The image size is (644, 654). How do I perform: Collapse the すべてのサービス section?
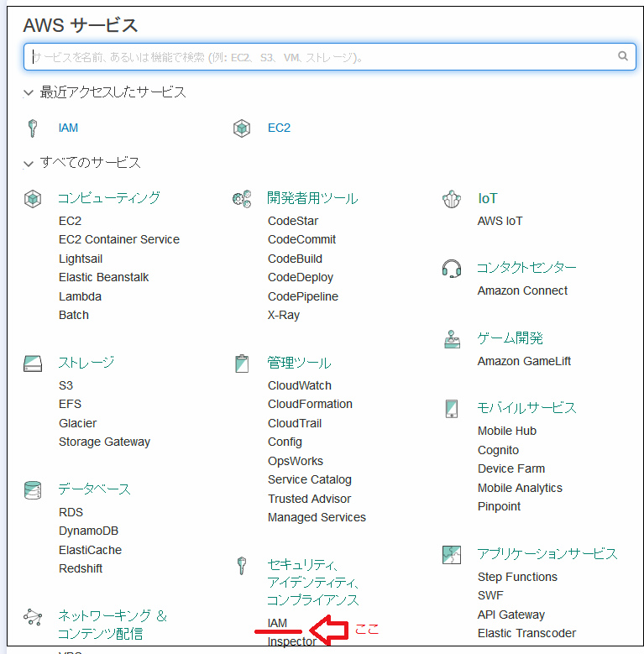point(29,163)
